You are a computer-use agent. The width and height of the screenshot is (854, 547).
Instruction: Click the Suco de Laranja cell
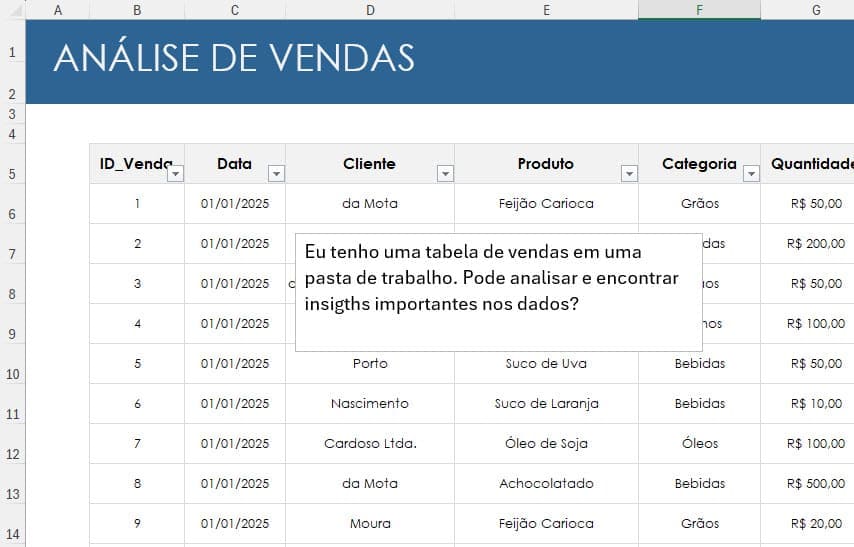pyautogui.click(x=546, y=404)
